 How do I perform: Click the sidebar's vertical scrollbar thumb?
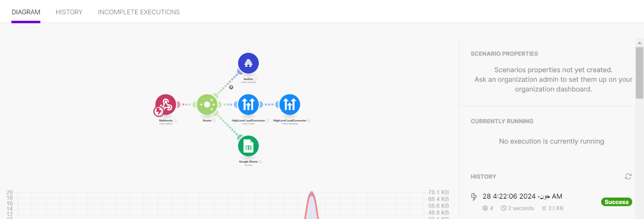639,72
